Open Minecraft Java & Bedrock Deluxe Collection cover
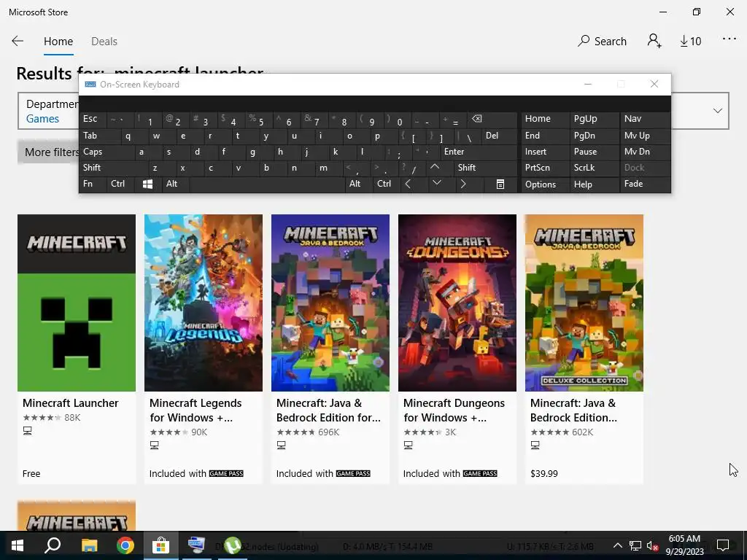The width and height of the screenshot is (747, 560). 584,303
